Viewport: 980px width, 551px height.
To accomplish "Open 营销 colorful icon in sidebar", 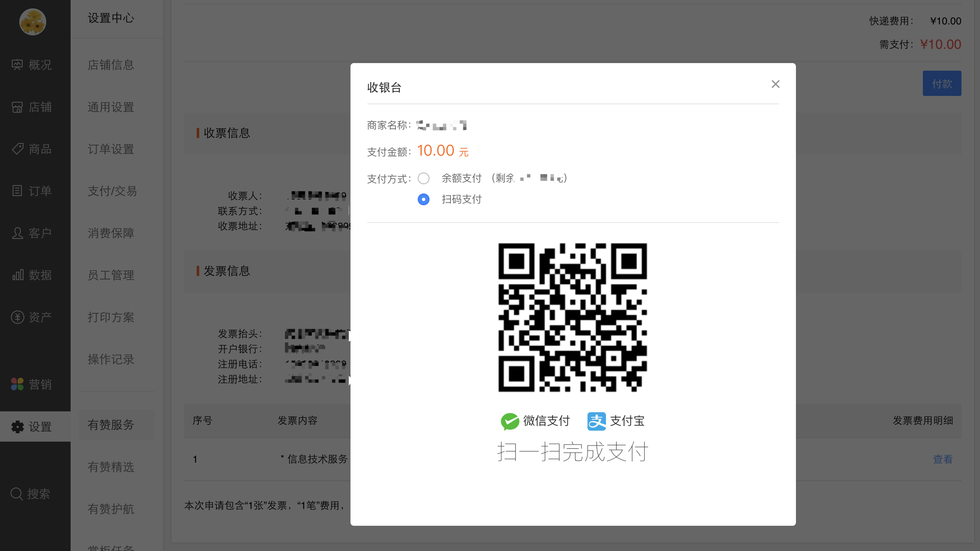I will [x=17, y=384].
